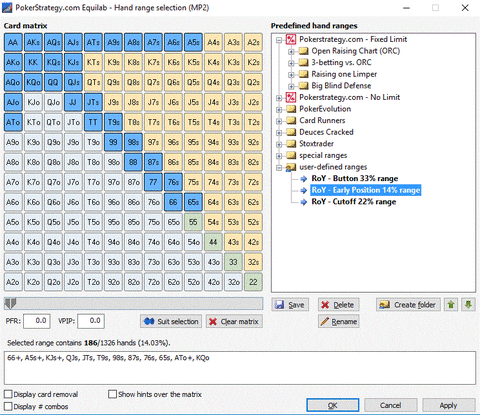This screenshot has height=415, width=480.
Task: Expand the Pokerstrategy.com No Limit node
Action: tap(279, 98)
